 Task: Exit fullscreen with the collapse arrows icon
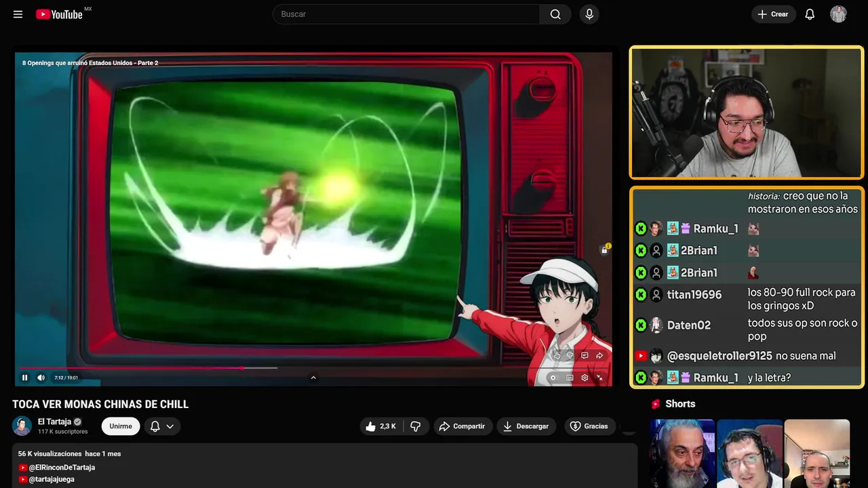pos(599,378)
